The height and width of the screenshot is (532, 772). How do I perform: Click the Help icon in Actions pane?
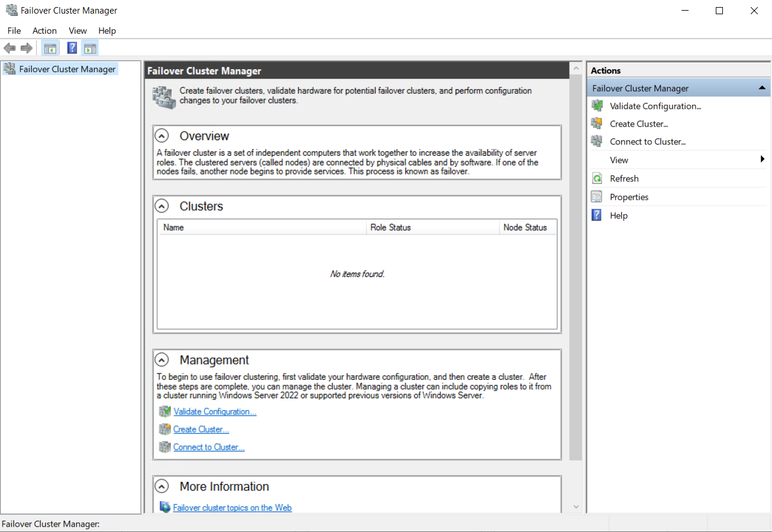click(597, 215)
